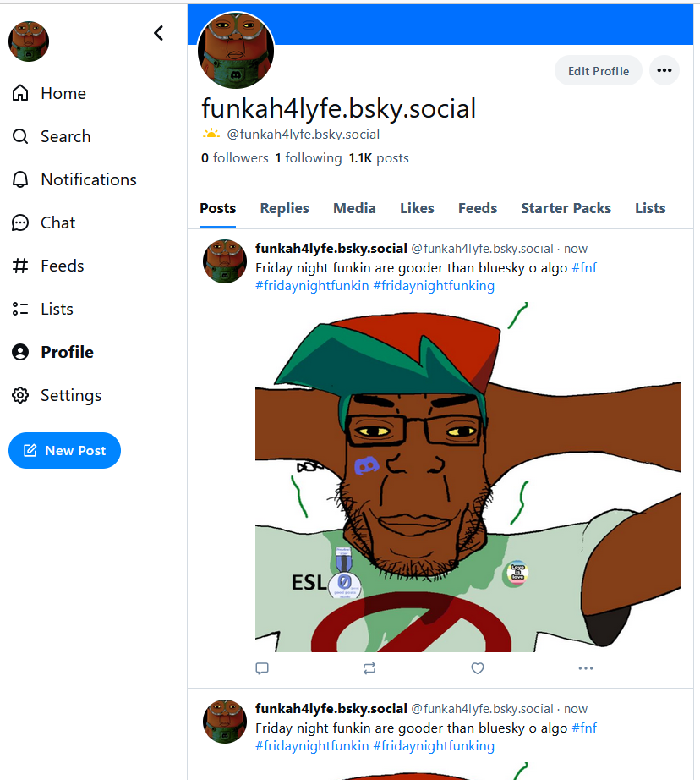700x780 pixels.
Task: Open Search from the sidebar
Action: coord(20,136)
